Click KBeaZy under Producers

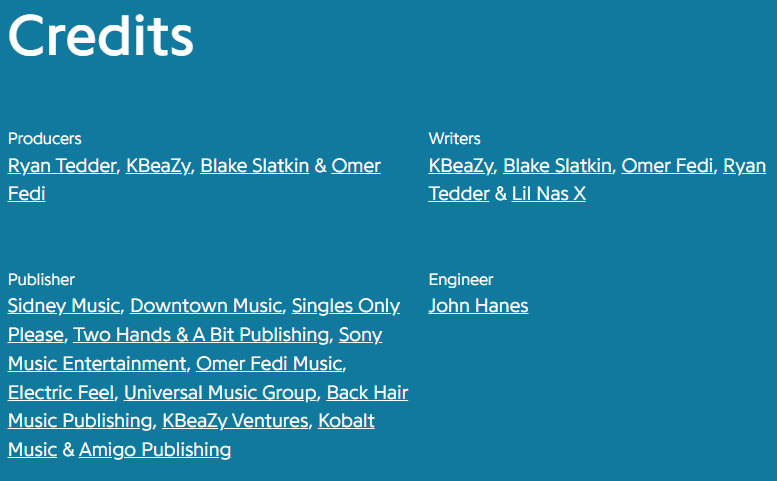pos(158,166)
